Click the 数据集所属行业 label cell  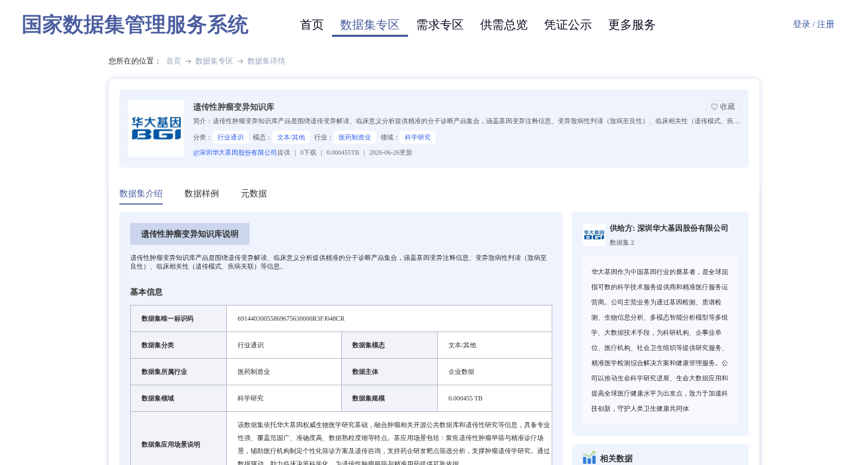[x=178, y=372]
